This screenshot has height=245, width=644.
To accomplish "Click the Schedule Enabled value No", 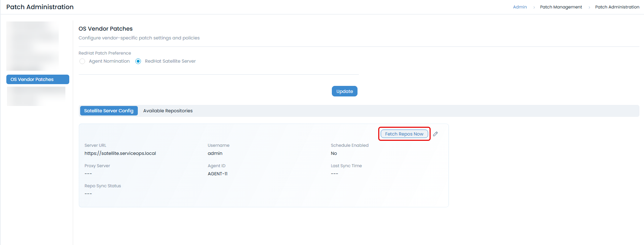I will point(334,153).
